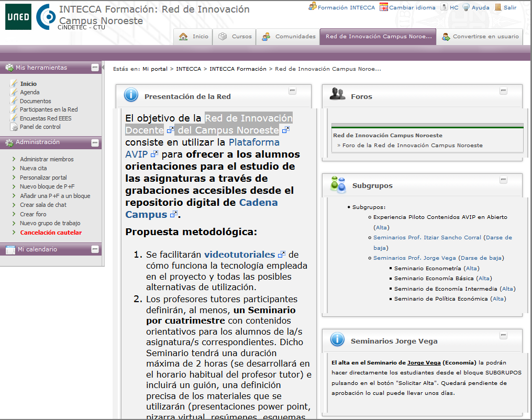
Task: Click the info icon of Seminarios Jorge Vega
Action: pyautogui.click(x=338, y=339)
